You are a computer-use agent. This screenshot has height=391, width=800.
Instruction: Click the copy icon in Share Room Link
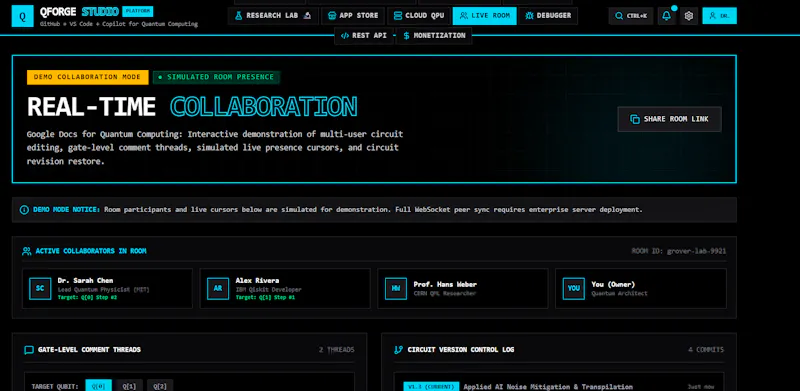point(635,119)
